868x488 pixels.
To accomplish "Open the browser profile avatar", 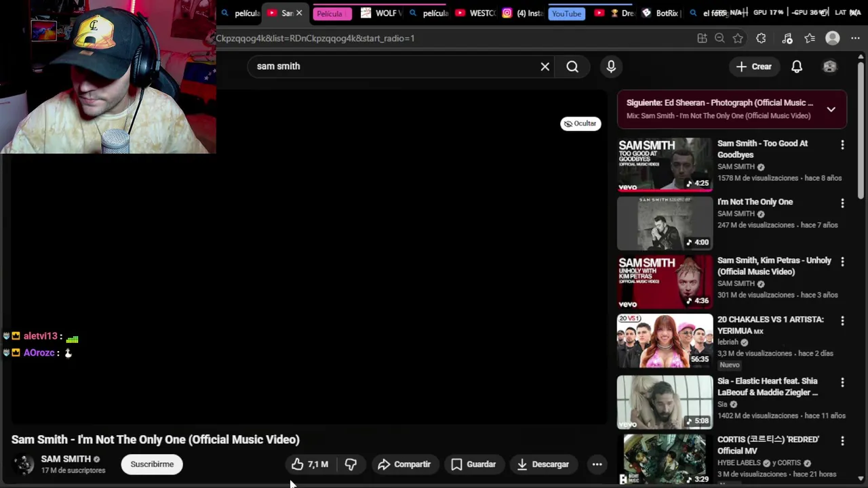I will click(x=833, y=39).
